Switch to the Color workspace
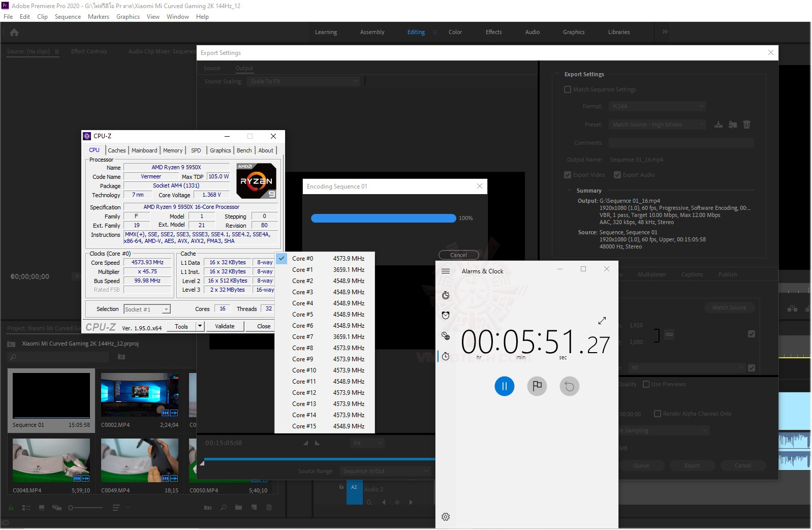812x530 pixels. point(455,32)
